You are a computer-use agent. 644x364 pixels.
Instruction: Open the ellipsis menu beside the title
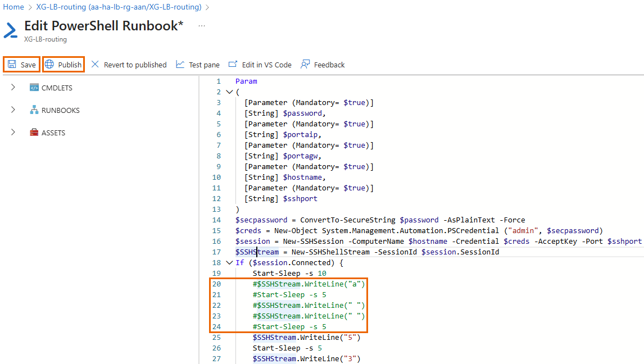pyautogui.click(x=201, y=25)
